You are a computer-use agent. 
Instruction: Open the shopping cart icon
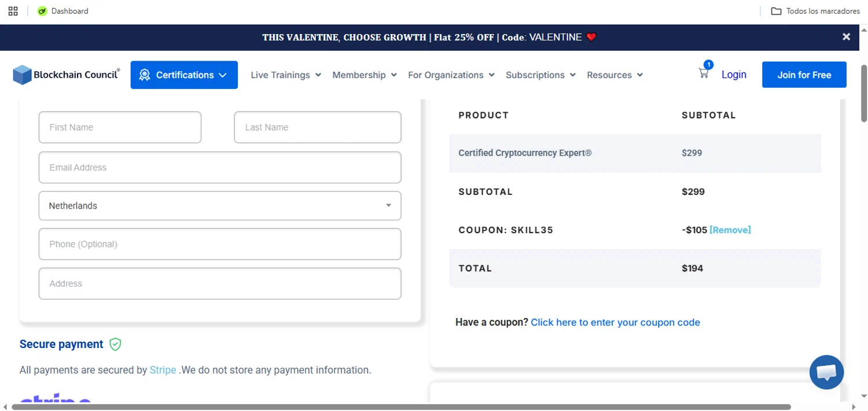click(x=704, y=73)
